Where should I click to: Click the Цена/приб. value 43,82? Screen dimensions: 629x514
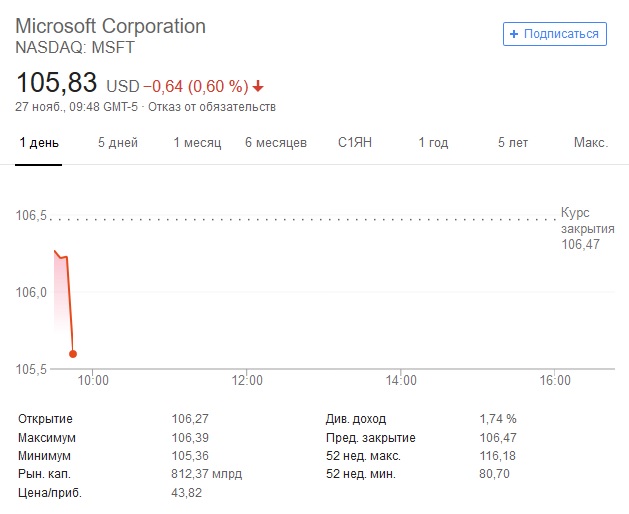[187, 492]
